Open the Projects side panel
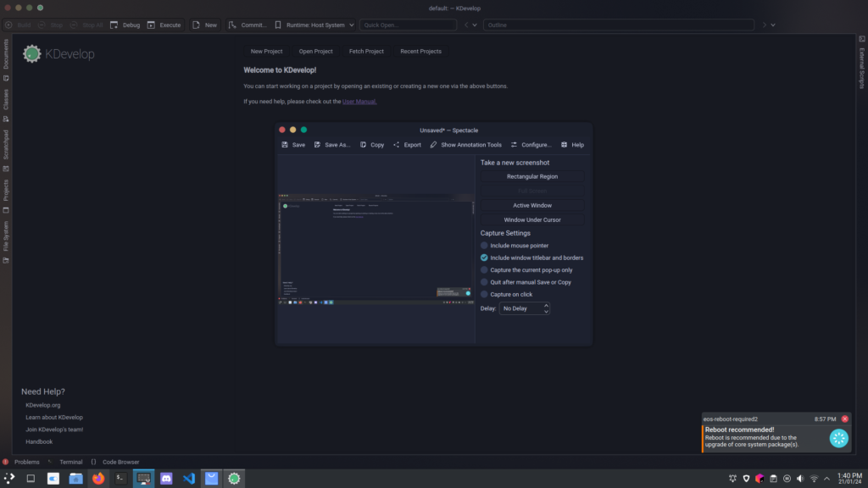Image resolution: width=868 pixels, height=488 pixels. tap(6, 196)
